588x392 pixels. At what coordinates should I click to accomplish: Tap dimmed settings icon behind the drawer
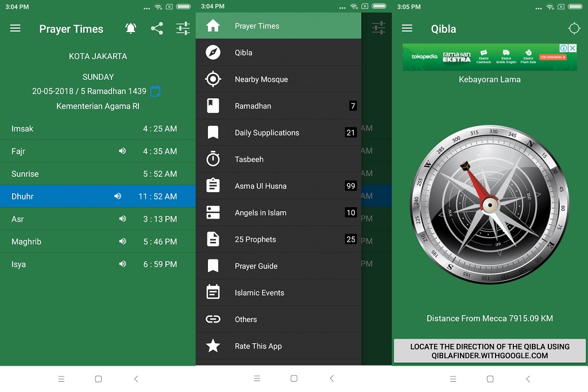click(x=378, y=28)
